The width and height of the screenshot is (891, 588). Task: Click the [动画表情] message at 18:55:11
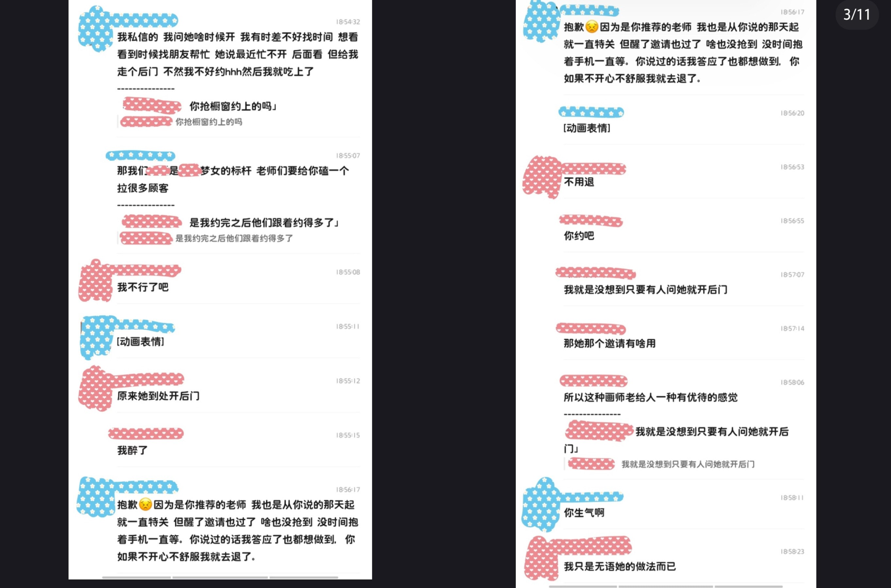pos(140,342)
